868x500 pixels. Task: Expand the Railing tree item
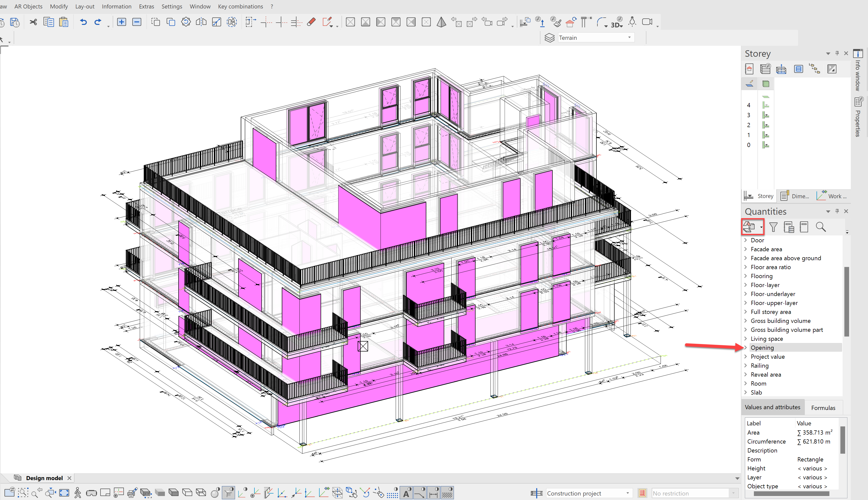pos(745,365)
